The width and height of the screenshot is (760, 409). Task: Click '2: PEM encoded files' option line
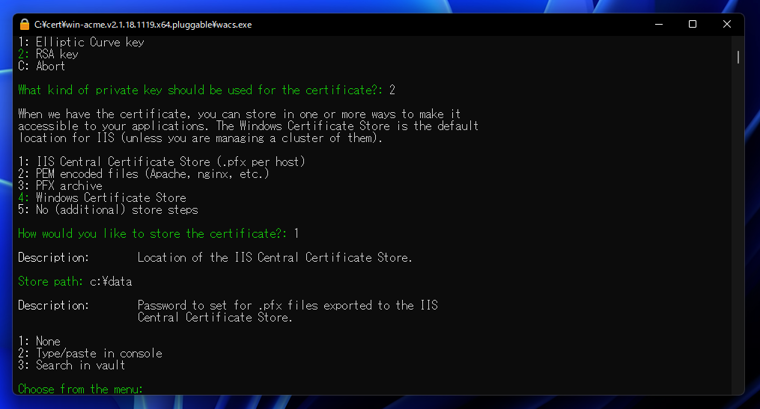coord(143,174)
